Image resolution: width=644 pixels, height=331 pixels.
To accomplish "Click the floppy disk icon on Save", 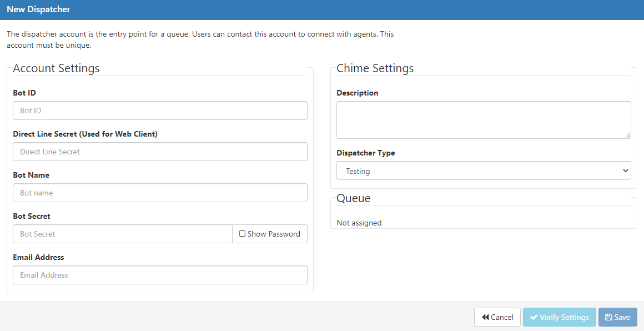I will (x=608, y=317).
